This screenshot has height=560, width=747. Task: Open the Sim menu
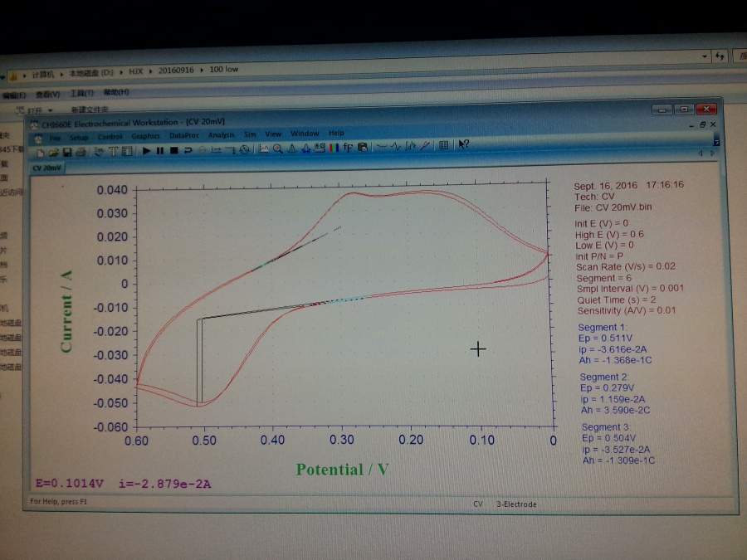coord(250,134)
